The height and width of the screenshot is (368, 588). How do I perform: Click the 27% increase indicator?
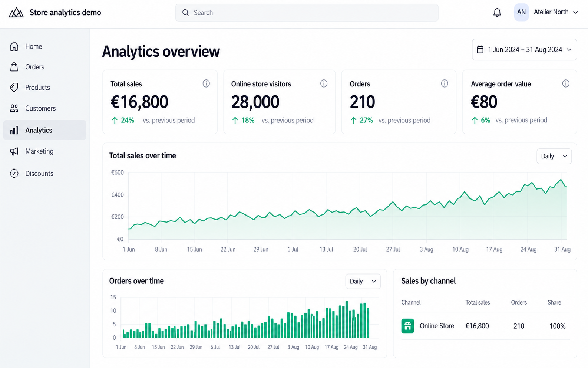pyautogui.click(x=361, y=120)
